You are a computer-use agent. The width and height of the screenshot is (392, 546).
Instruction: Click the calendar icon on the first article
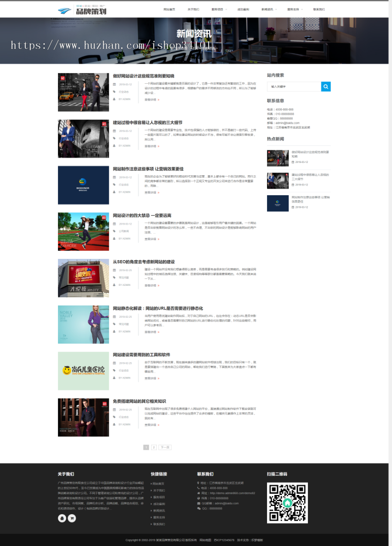[114, 84]
